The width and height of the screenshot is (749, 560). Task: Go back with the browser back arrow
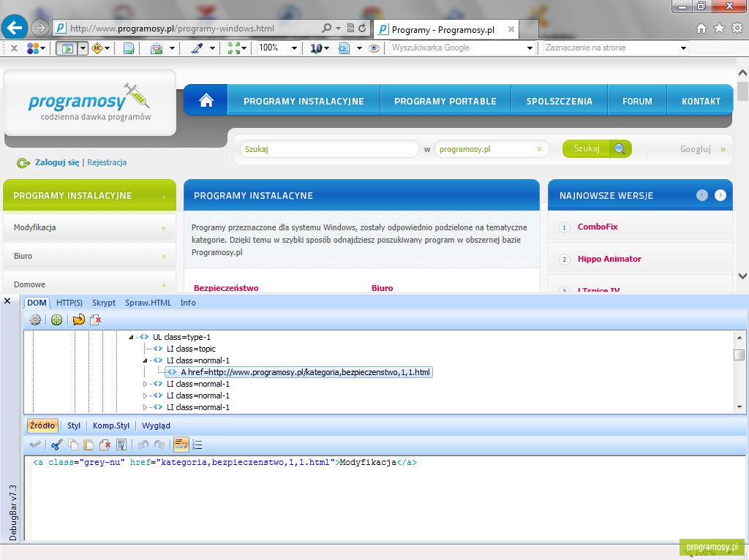pyautogui.click(x=15, y=28)
